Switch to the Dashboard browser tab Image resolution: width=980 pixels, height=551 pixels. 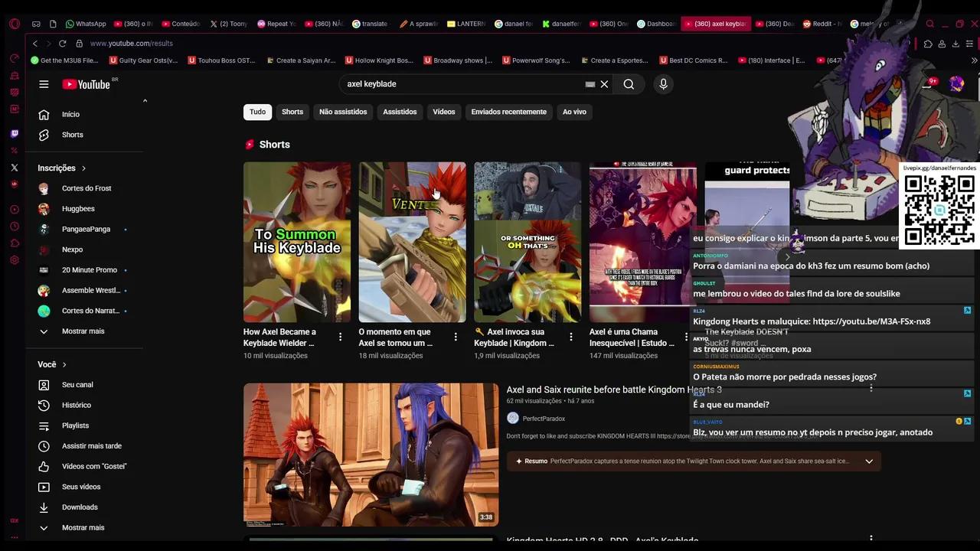[656, 24]
